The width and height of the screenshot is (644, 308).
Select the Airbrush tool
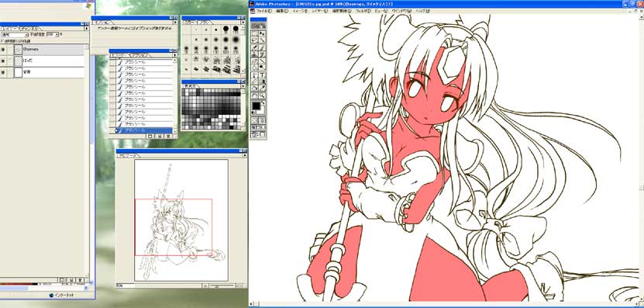click(255, 47)
